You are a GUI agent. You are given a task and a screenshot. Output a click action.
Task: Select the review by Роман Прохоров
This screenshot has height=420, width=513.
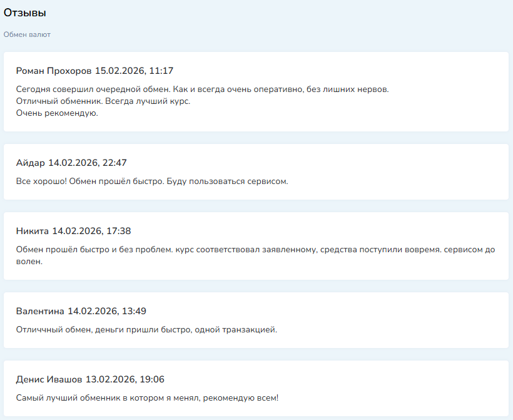(x=256, y=91)
